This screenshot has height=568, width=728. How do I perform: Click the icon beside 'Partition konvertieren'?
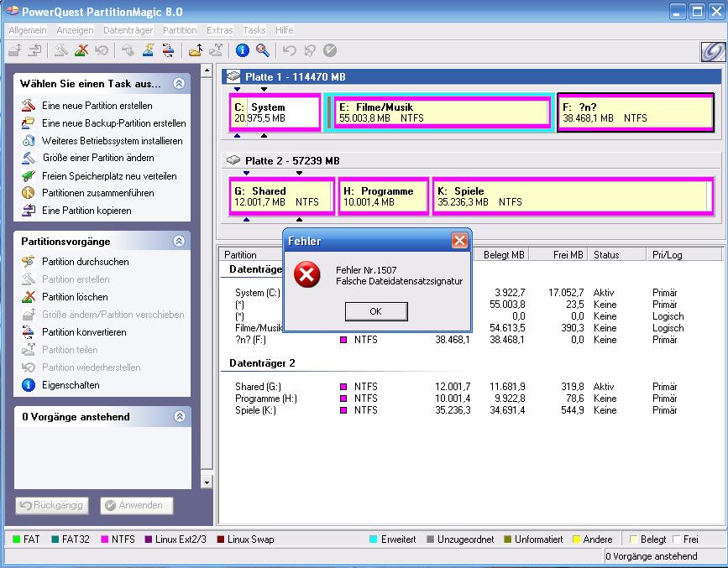[x=29, y=331]
